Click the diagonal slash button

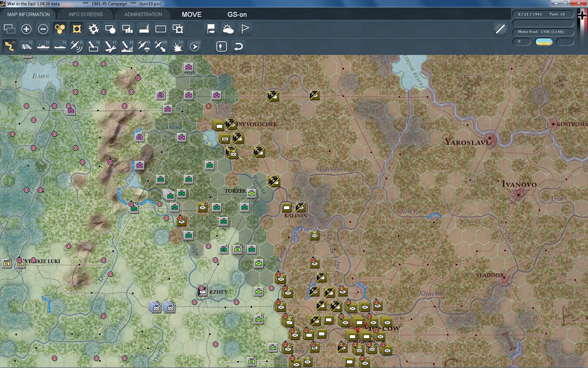pos(500,29)
